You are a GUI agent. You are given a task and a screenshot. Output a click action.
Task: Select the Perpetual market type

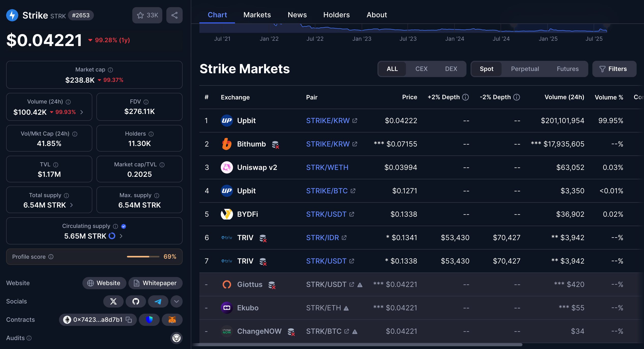coord(525,69)
